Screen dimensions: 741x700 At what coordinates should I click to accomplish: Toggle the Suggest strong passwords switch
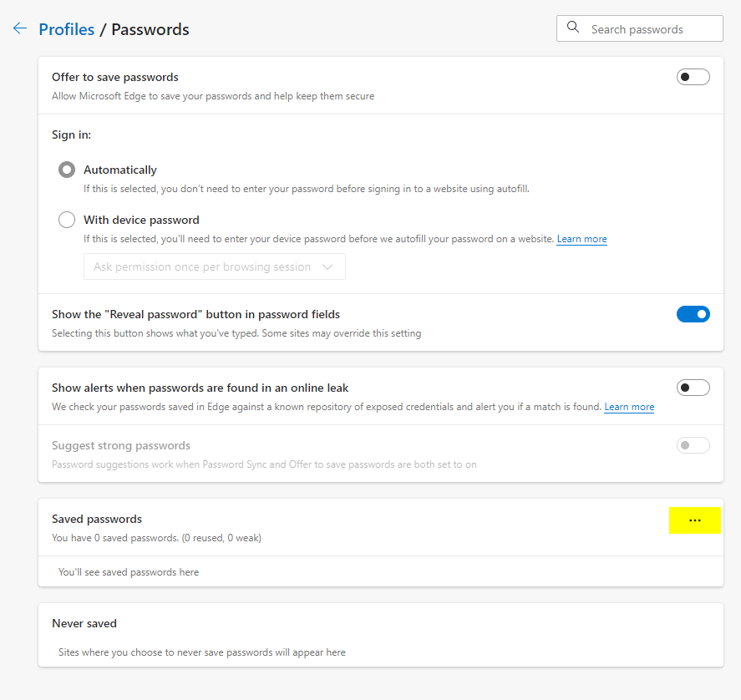pos(693,445)
